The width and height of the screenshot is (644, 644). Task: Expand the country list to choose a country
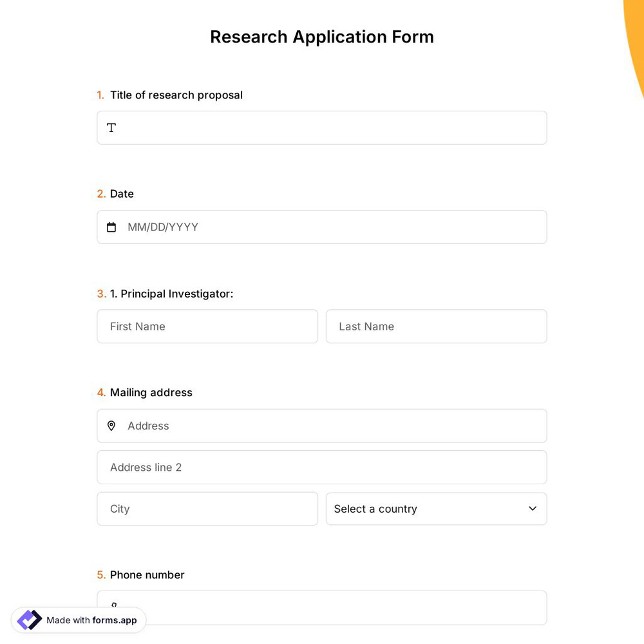436,509
